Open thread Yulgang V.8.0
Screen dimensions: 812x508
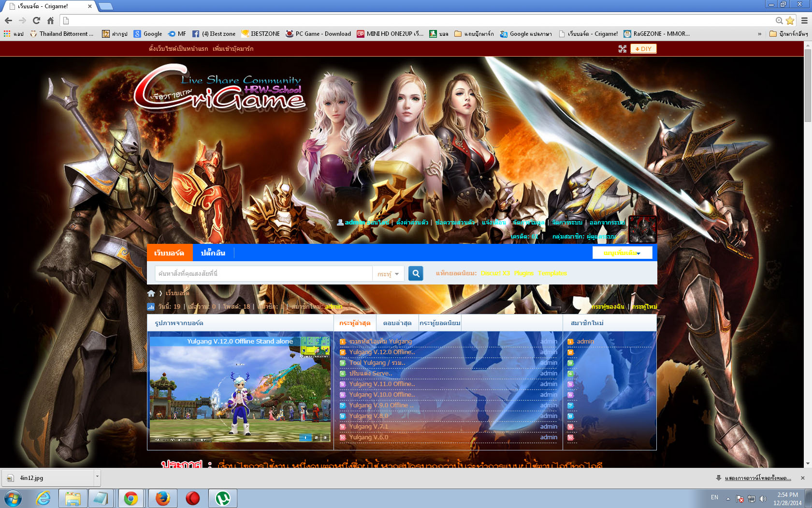click(368, 416)
